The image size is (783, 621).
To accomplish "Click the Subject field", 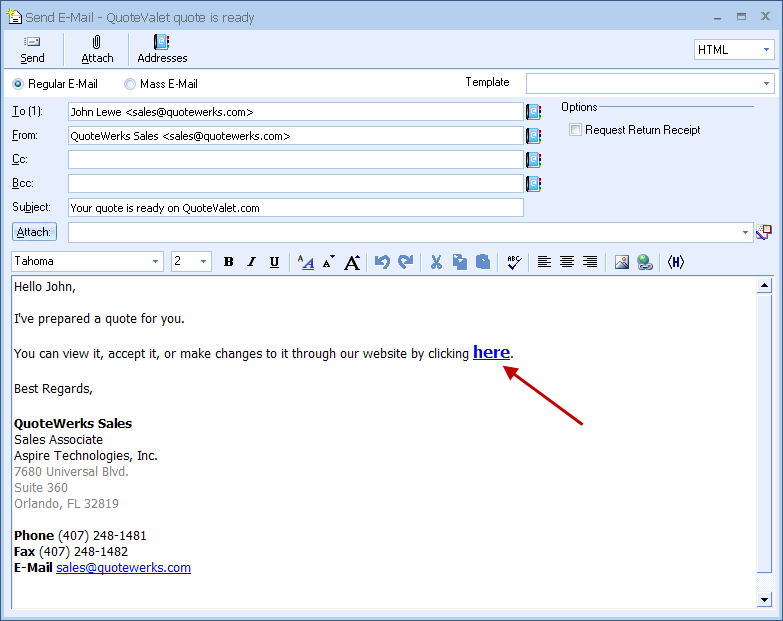I will pyautogui.click(x=296, y=208).
